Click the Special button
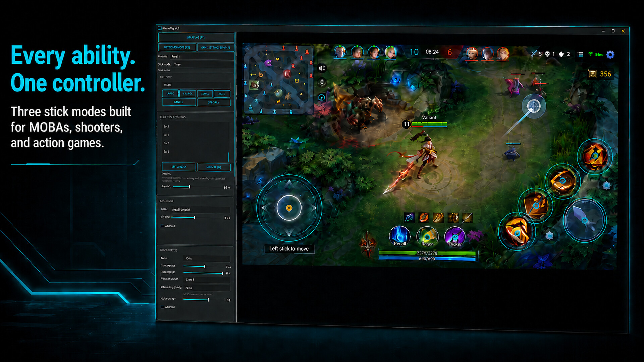Viewport: 644px width, 362px height. (x=214, y=102)
